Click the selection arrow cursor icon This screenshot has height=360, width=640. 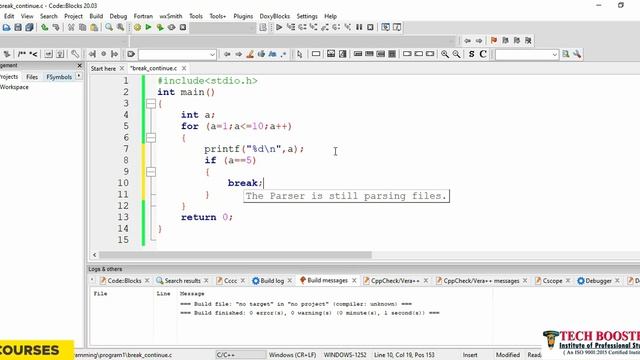click(300, 54)
